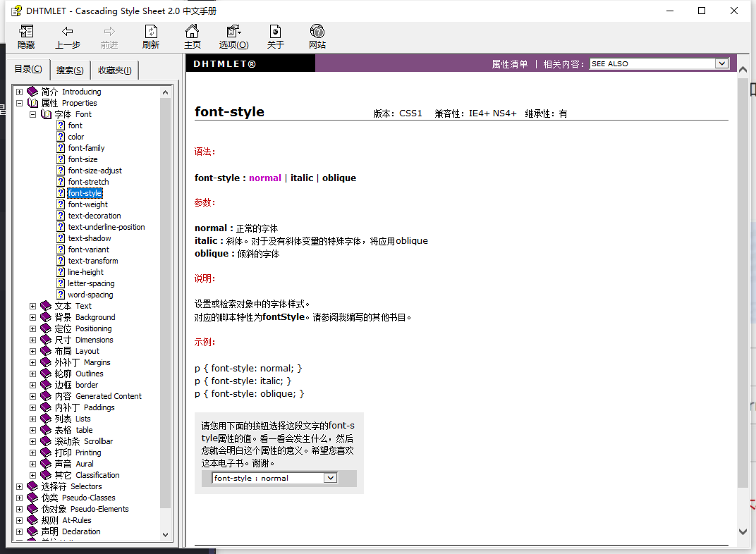The height and width of the screenshot is (554, 756).
Task: Open the 滚动条 Scrollbar tree entry
Action: [x=83, y=441]
